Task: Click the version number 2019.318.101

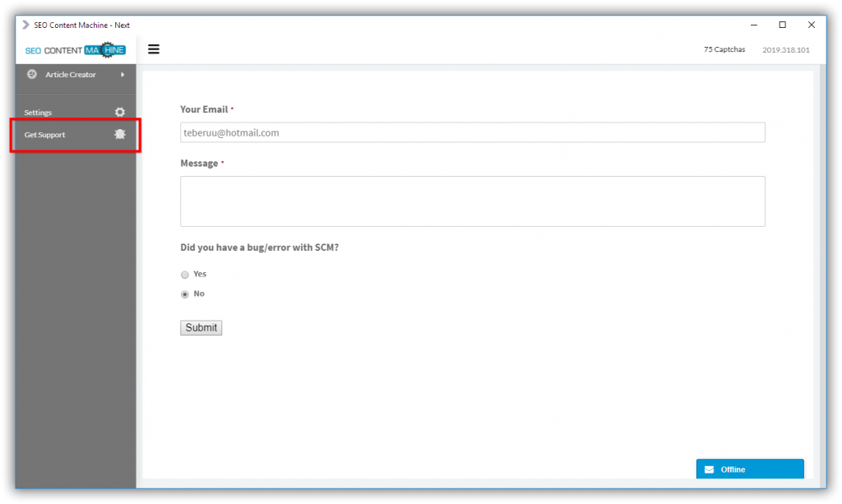Action: (x=785, y=50)
